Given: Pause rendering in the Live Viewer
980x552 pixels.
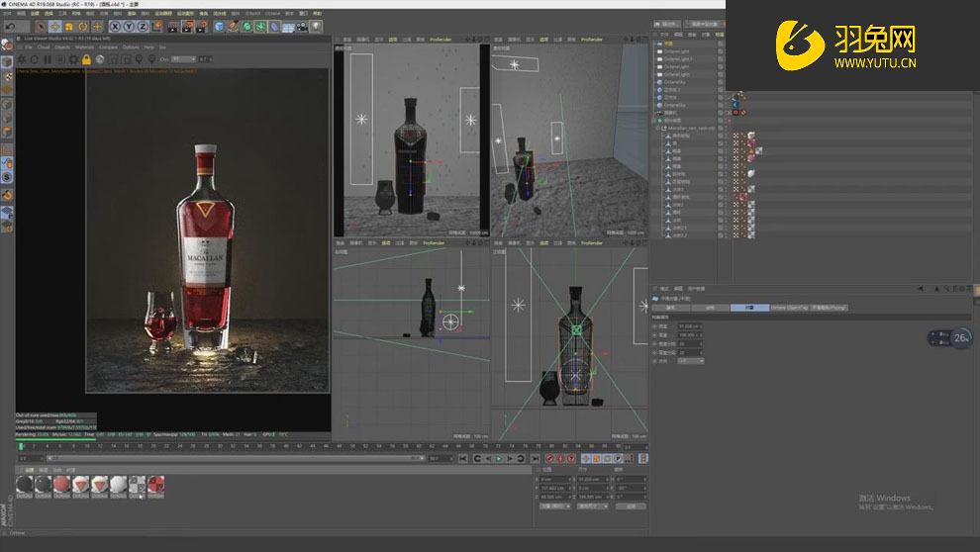Looking at the screenshot, I should coord(48,59).
